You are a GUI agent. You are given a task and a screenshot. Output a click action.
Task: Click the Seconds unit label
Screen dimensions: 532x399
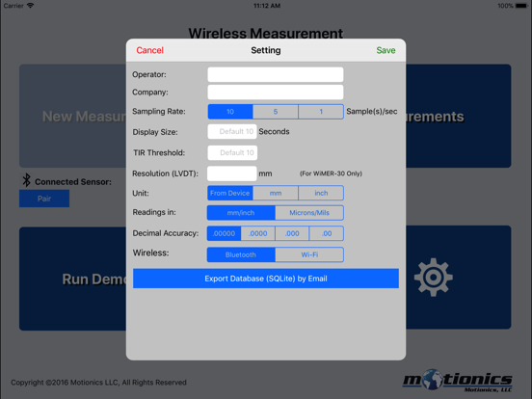[274, 132]
